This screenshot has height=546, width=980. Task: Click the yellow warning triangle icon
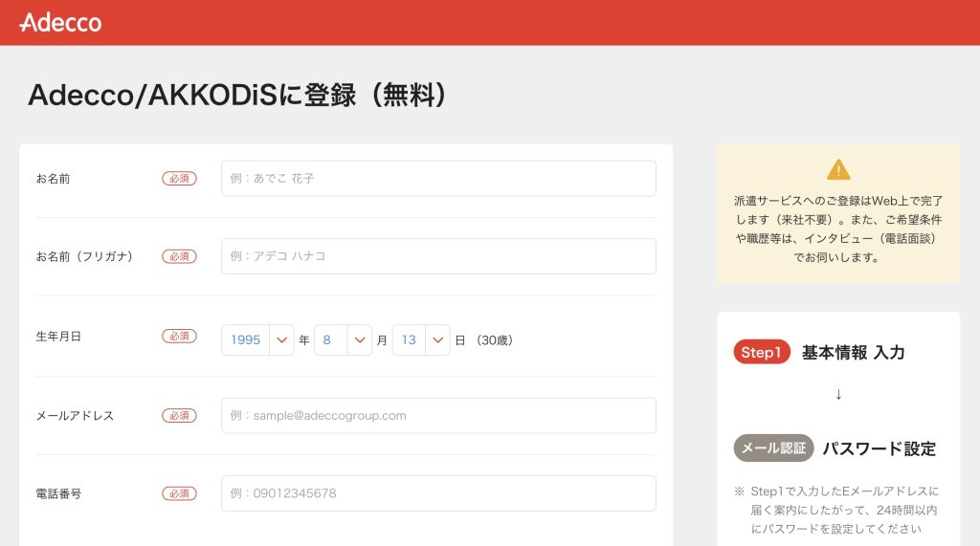click(838, 169)
